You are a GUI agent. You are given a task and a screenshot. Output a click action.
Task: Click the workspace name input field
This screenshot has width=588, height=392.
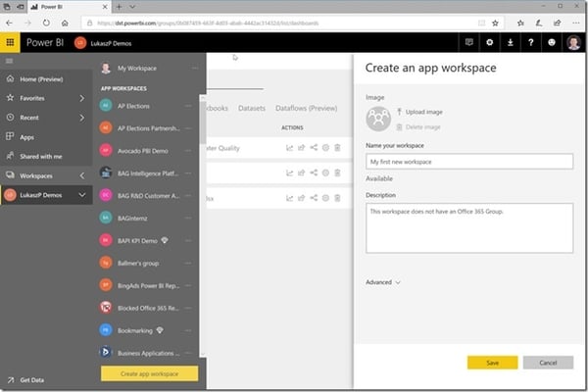coord(469,162)
